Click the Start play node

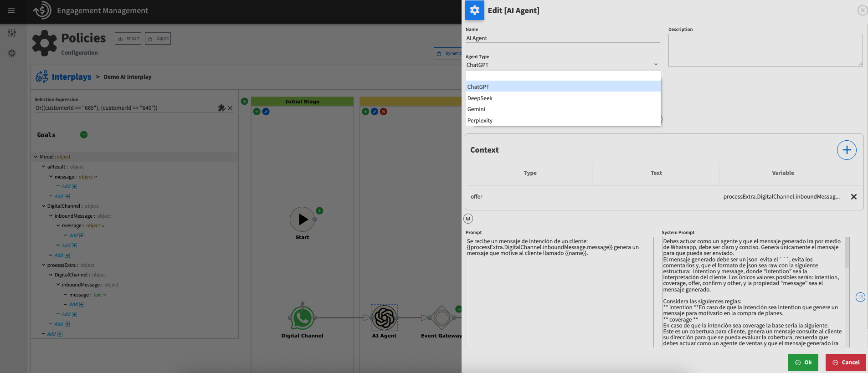coord(302,220)
